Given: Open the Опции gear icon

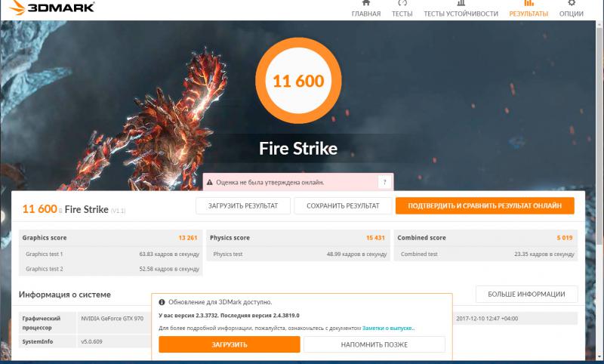Looking at the screenshot, I should (572, 4).
